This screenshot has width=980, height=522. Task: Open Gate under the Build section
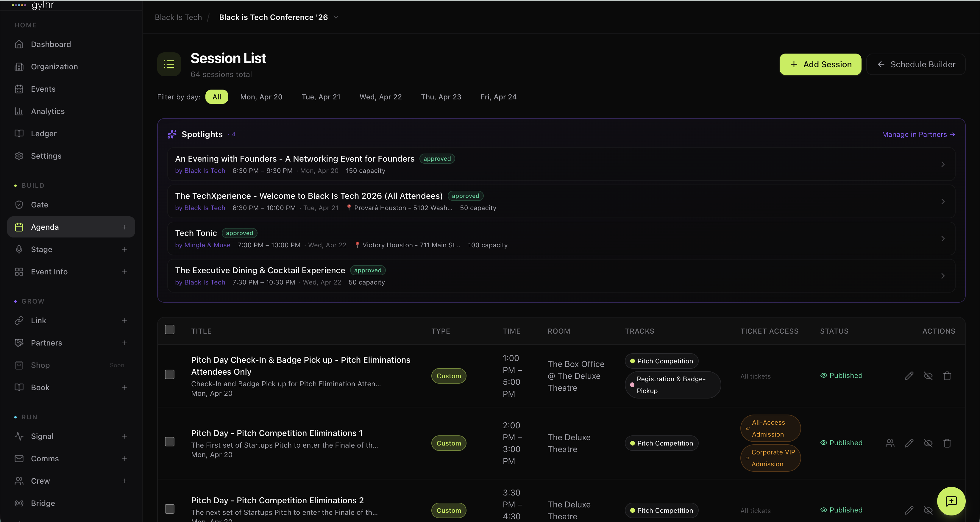click(40, 204)
